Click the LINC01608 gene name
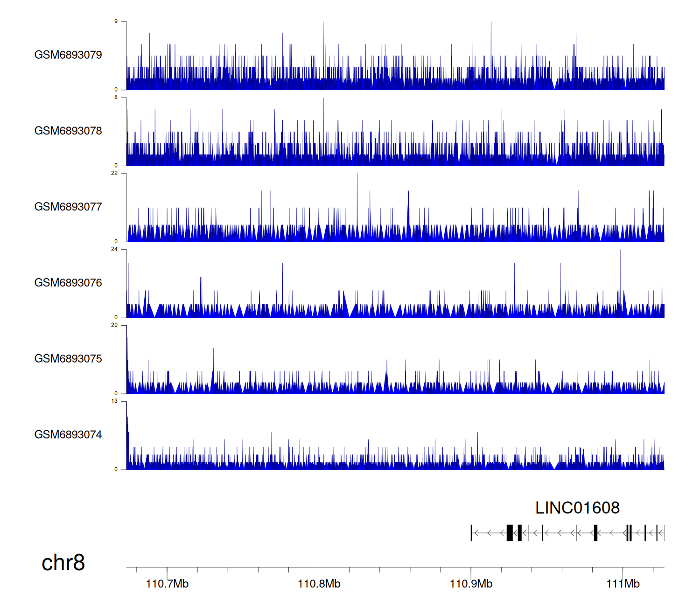Image resolution: width=700 pixels, height=616 pixels. (577, 508)
